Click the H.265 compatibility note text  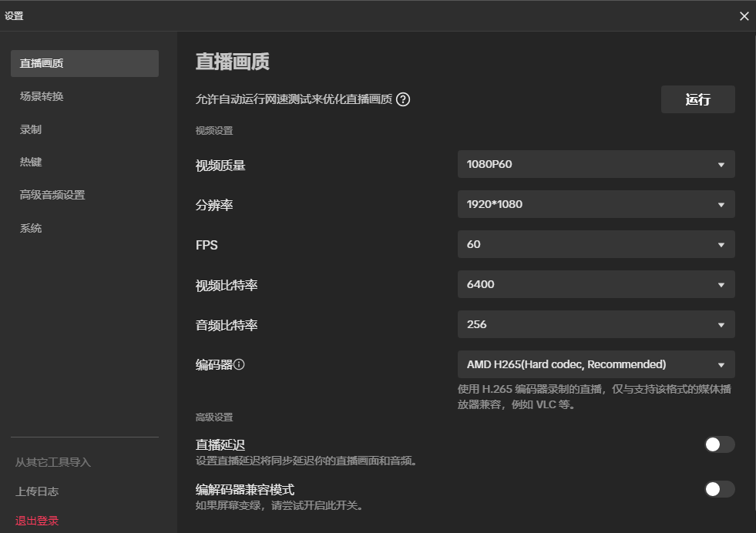594,397
